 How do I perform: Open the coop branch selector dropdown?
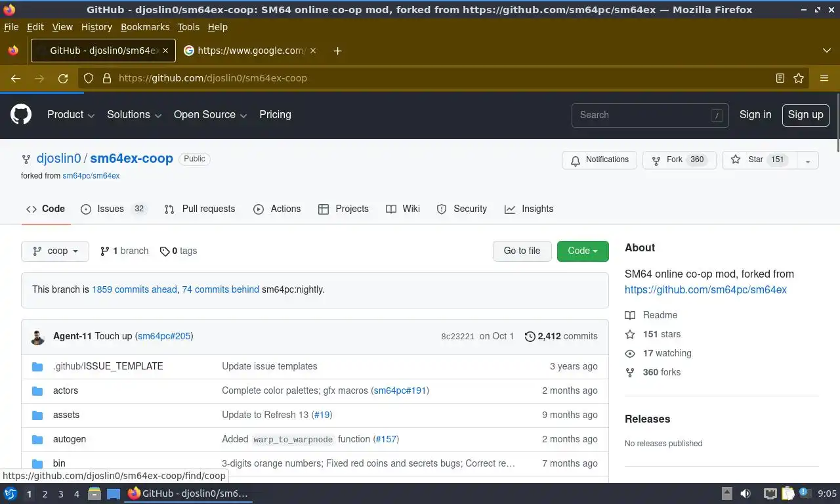(55, 251)
